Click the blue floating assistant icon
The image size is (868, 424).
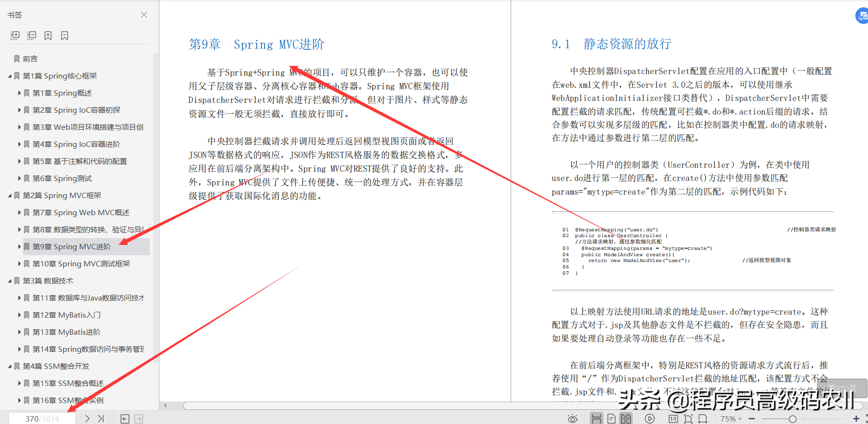[862, 16]
